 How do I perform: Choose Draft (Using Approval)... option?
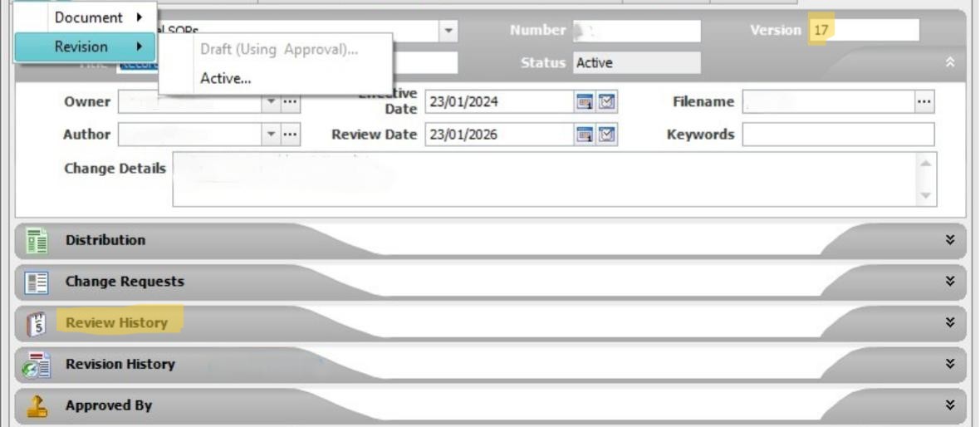[279, 50]
